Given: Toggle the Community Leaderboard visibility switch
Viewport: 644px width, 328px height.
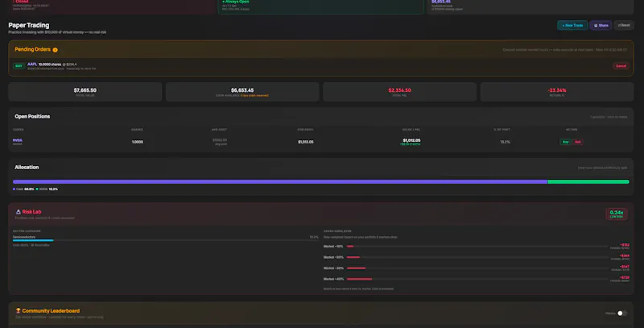Looking at the screenshot, I should [621, 313].
